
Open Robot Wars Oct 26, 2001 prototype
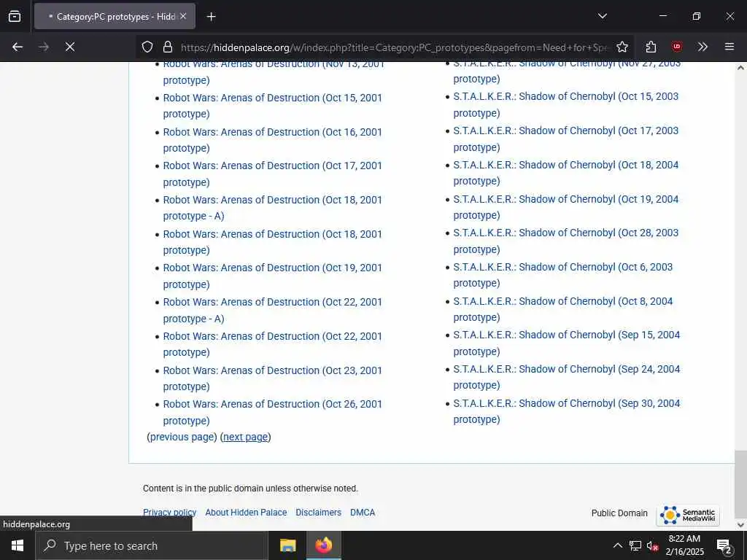[273, 413]
